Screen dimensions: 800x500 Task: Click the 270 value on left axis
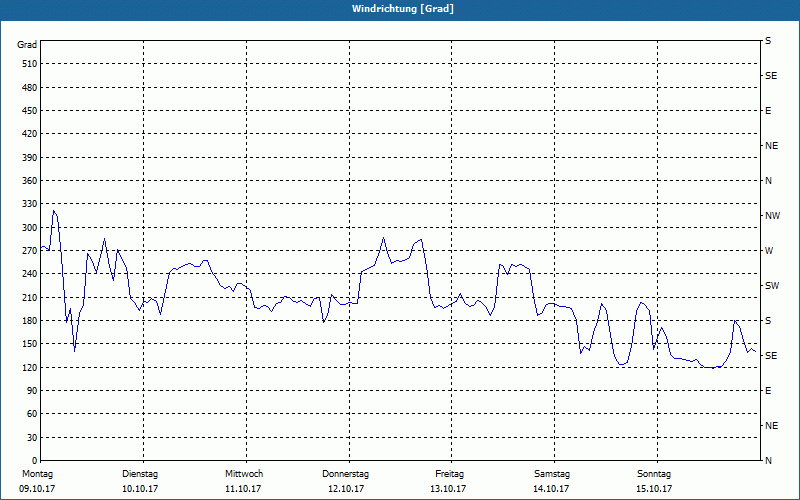tap(29, 251)
